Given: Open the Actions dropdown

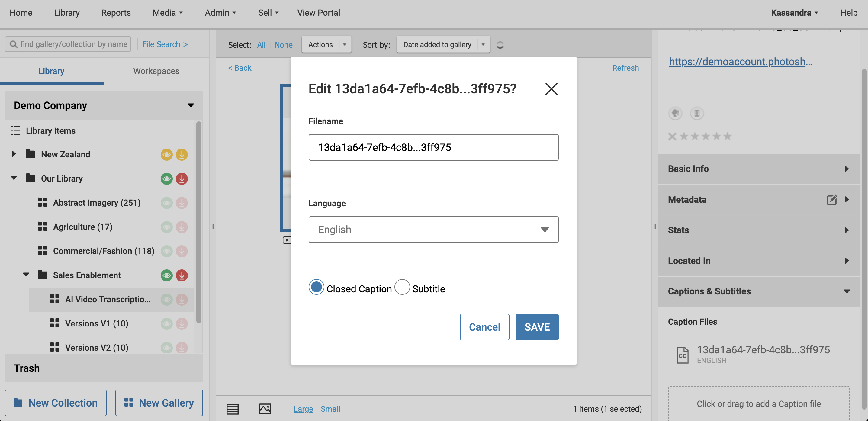Looking at the screenshot, I should click(x=326, y=44).
